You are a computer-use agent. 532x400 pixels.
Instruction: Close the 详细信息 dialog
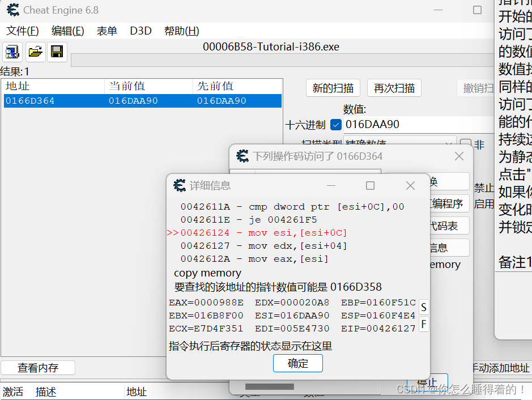click(x=411, y=186)
